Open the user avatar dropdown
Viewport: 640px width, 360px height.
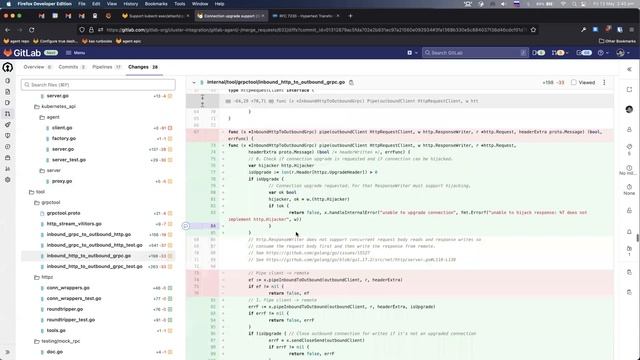pyautogui.click(x=622, y=53)
